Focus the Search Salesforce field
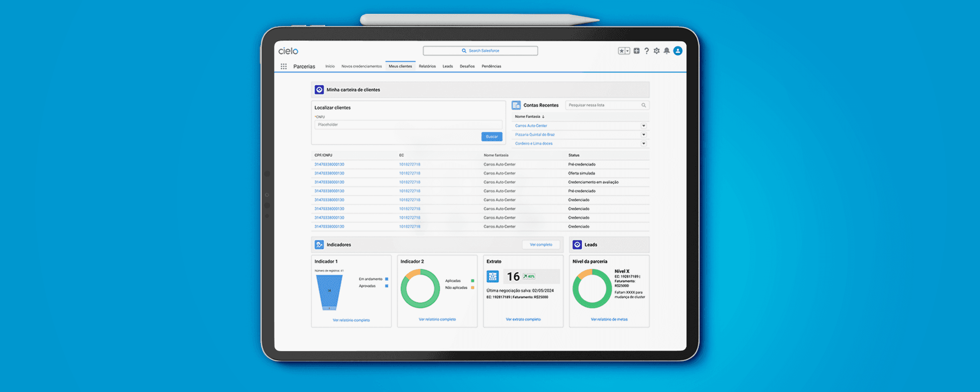 480,51
